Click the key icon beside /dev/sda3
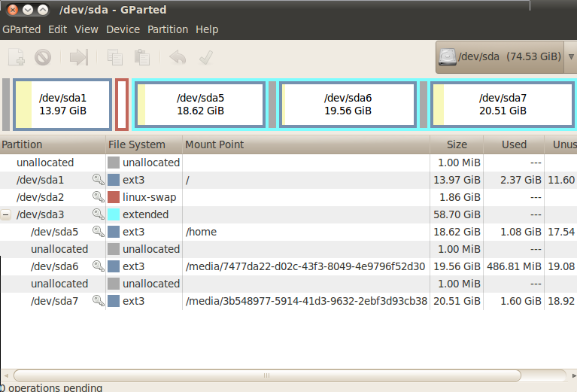The image size is (577, 392). (99, 214)
